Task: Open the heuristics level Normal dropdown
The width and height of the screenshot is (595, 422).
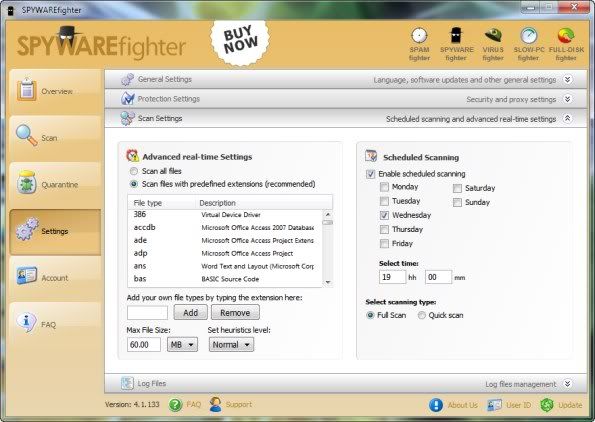Action: [x=231, y=345]
